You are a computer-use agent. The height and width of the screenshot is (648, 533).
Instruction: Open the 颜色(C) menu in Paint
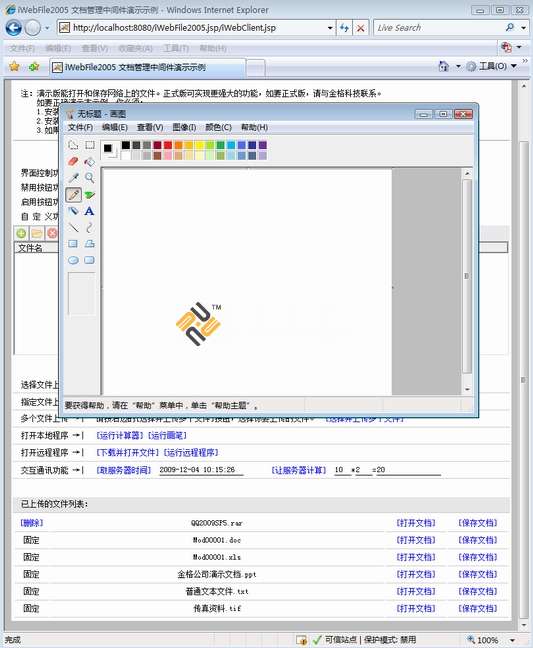coord(218,127)
